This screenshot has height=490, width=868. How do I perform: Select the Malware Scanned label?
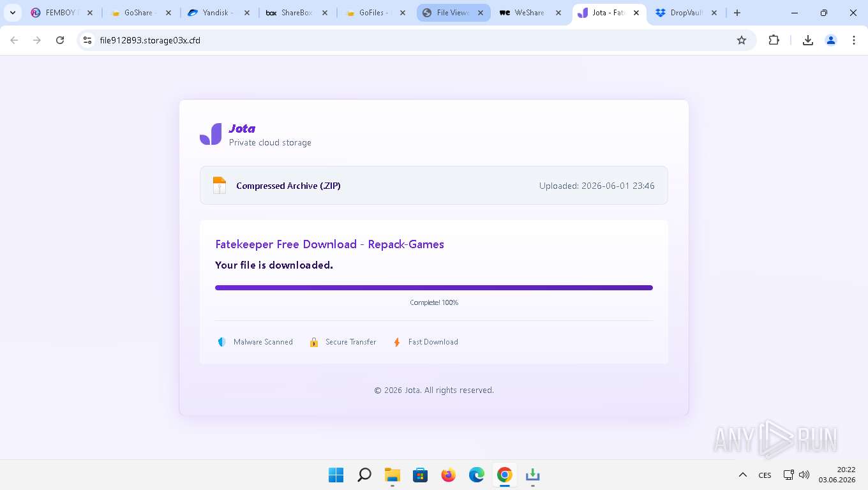[263, 342]
